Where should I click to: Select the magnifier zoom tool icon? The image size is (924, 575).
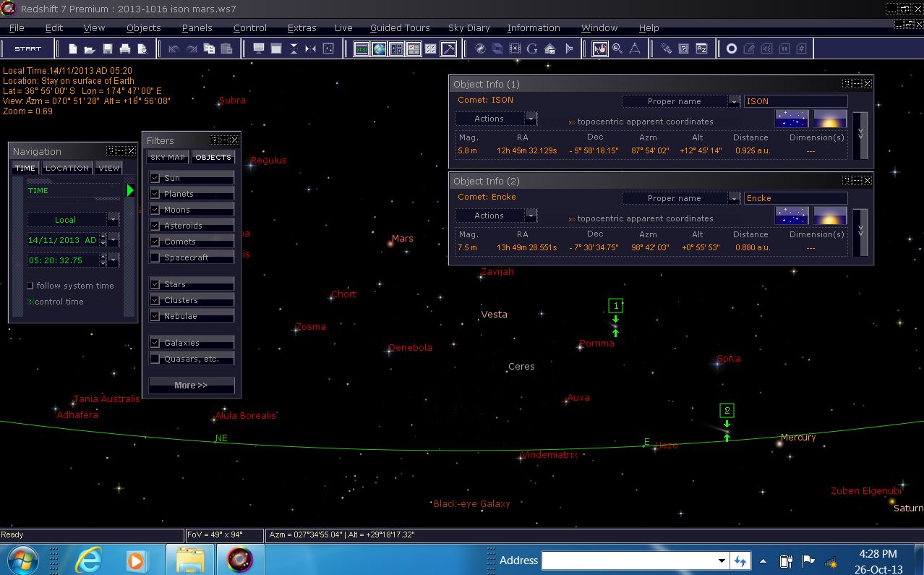point(617,49)
